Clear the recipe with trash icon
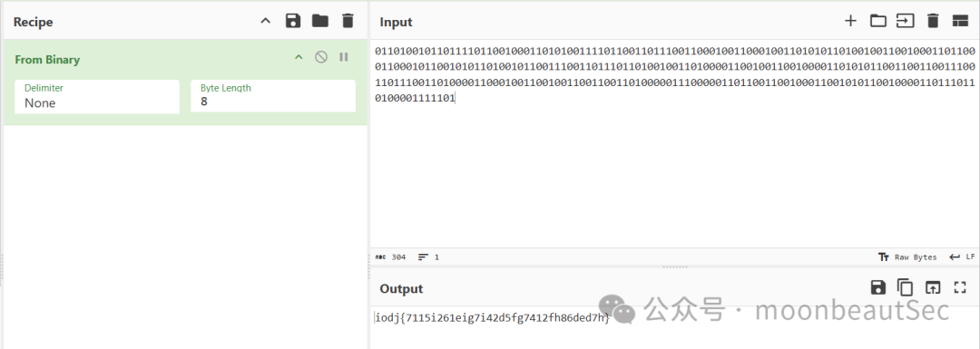This screenshot has height=349, width=980. coord(348,21)
